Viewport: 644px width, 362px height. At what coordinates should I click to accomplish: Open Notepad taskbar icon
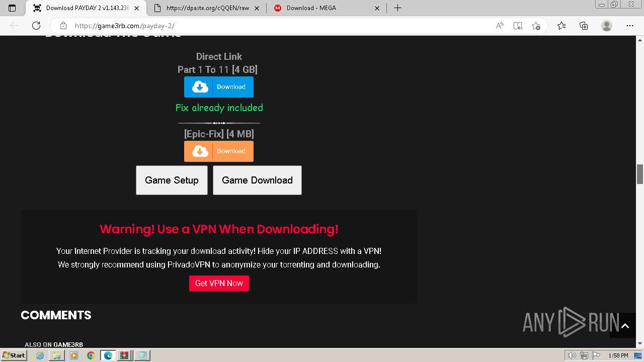point(142,355)
